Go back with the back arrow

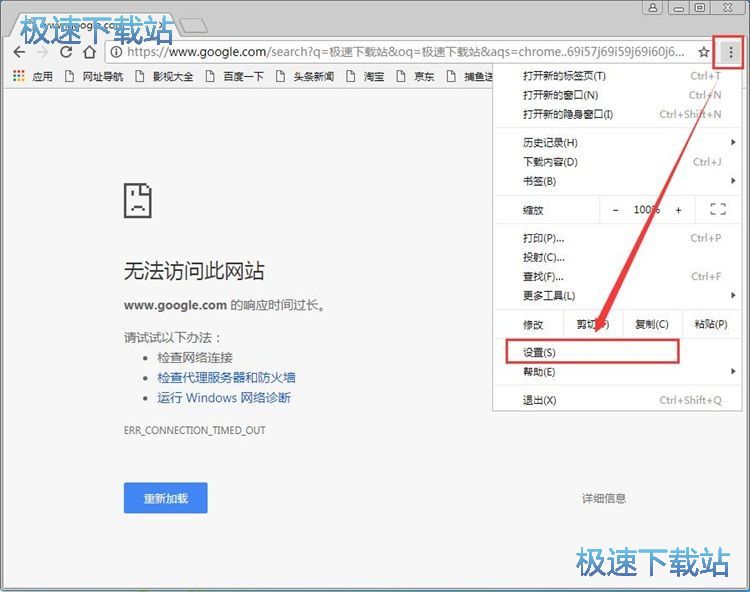19,52
